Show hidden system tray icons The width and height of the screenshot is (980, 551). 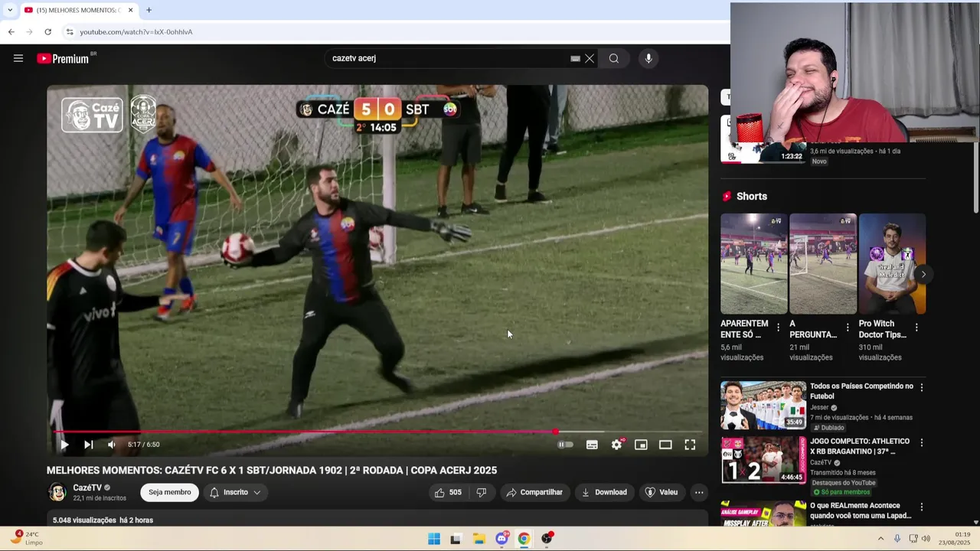880,539
